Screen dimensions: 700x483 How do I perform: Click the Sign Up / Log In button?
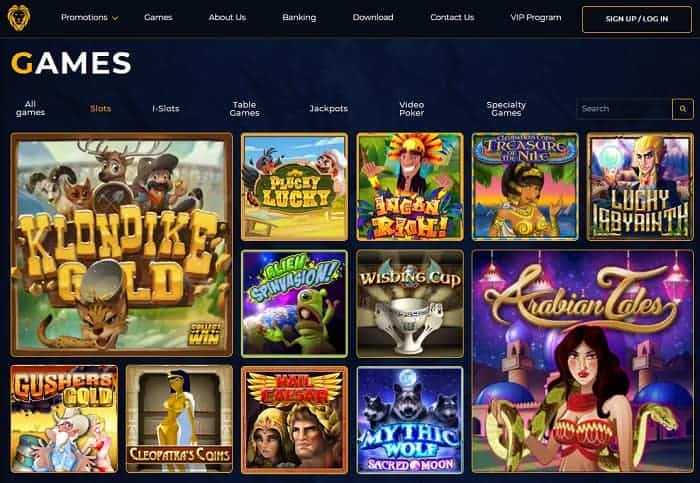(637, 19)
